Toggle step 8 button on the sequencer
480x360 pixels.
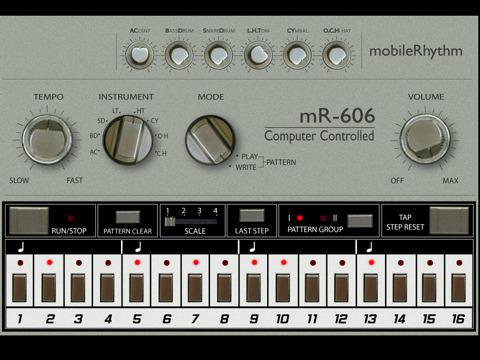coord(224,288)
